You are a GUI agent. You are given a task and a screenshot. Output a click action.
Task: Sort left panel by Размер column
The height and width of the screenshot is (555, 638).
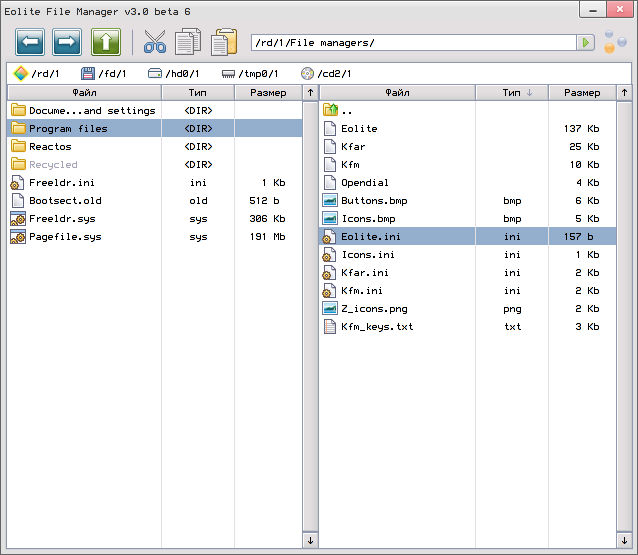267,92
